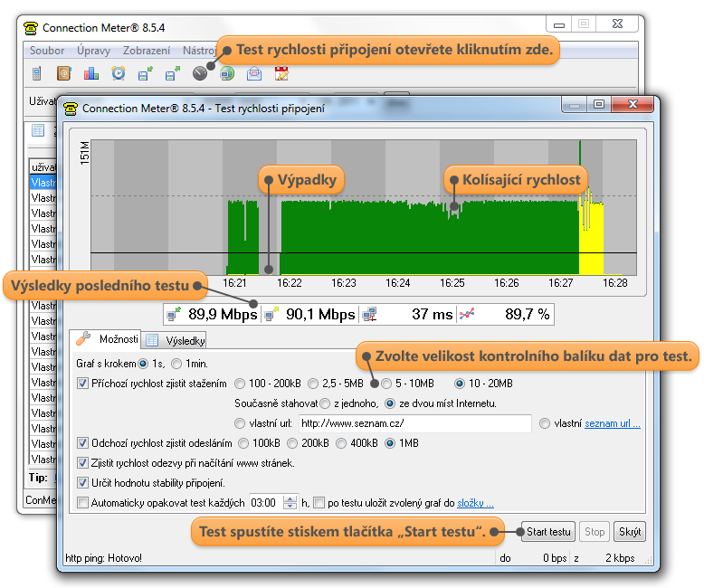Click the 37 ms response value
This screenshot has width=704, height=588.
pos(432,314)
